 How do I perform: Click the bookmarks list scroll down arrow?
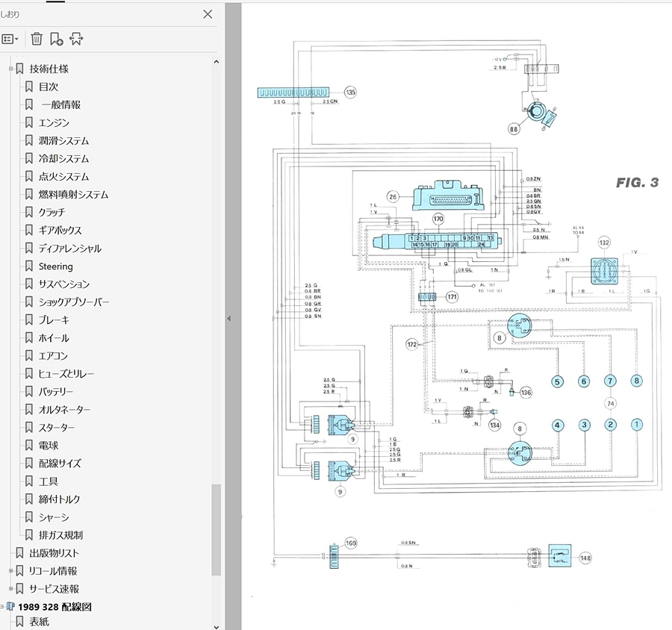[x=217, y=626]
